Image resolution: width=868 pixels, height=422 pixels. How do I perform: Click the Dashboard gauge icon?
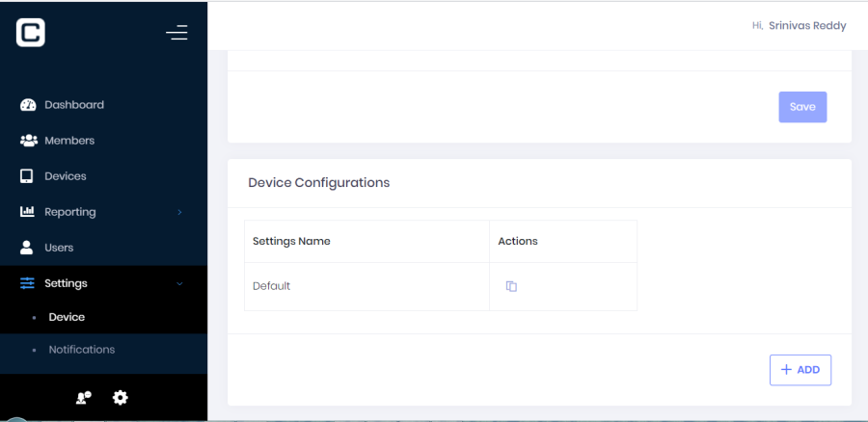click(x=28, y=105)
